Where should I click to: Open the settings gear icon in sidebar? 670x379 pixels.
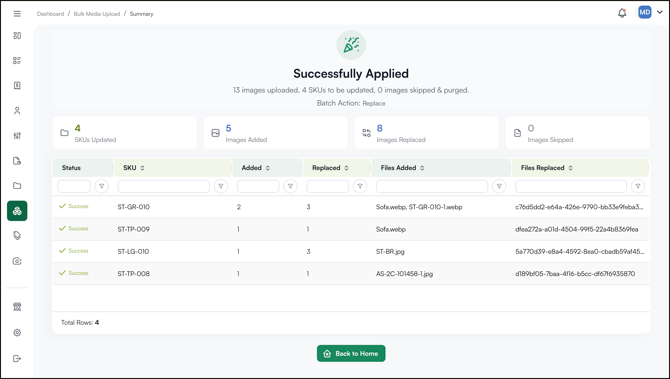(x=17, y=332)
